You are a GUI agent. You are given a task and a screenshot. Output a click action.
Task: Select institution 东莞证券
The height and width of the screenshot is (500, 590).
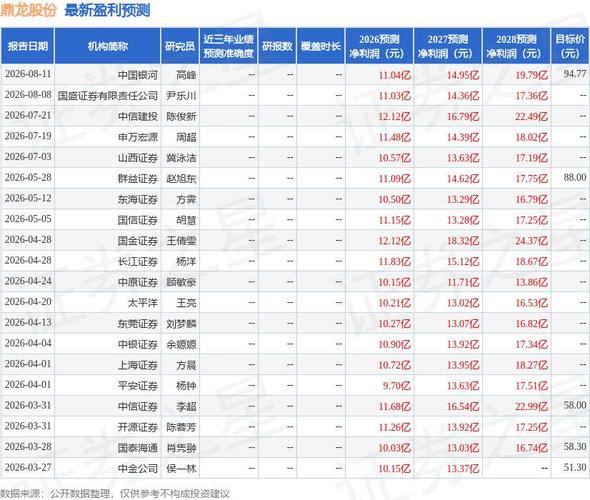[x=138, y=324]
